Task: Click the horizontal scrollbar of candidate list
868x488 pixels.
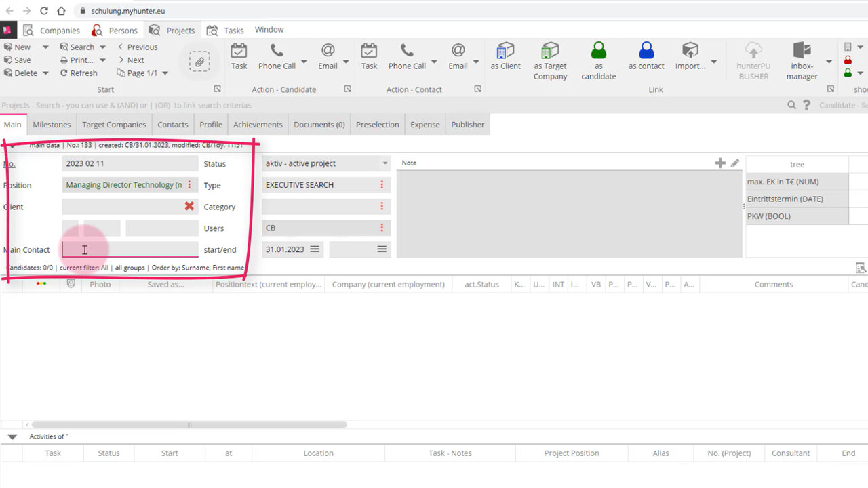Action: coord(189,424)
